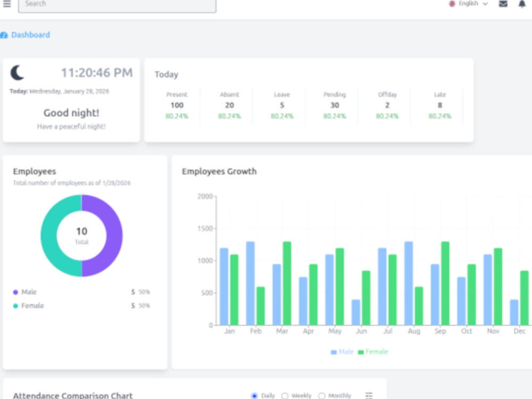Screen dimensions: 532x399
Task: Click the Female green bar for Sep
Action: 445,284
